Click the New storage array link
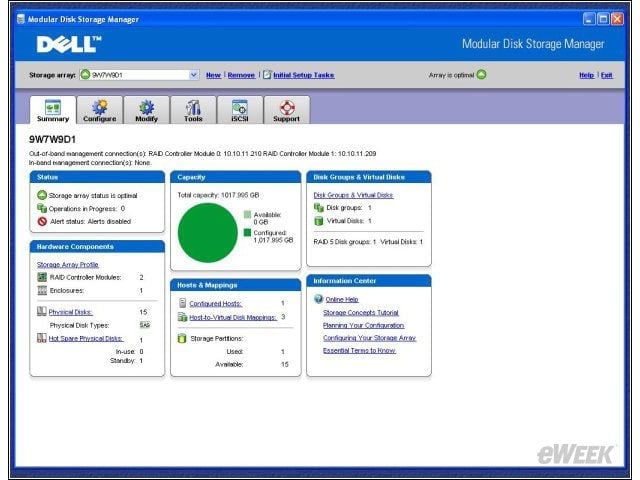 [213, 75]
